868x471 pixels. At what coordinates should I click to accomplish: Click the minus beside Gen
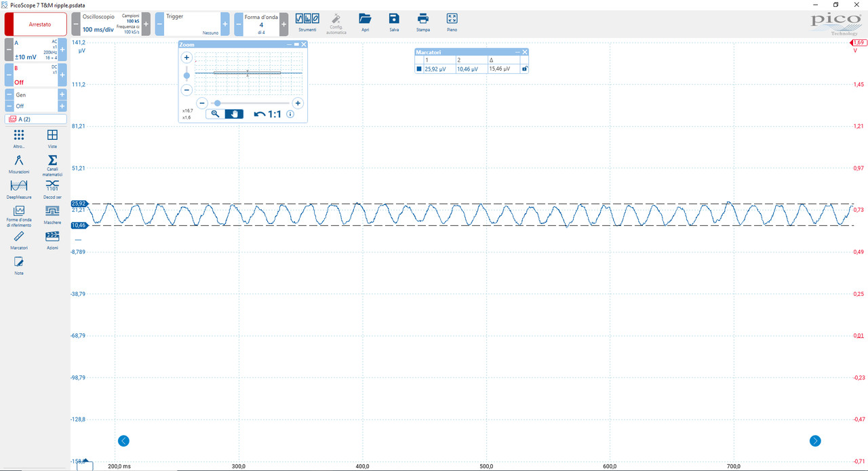(9, 95)
